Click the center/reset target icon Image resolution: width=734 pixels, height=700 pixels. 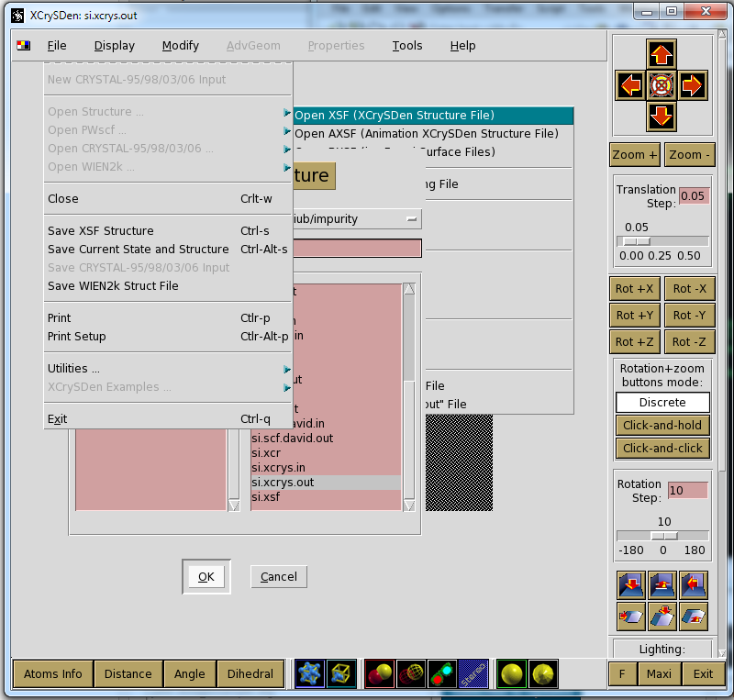[x=661, y=85]
